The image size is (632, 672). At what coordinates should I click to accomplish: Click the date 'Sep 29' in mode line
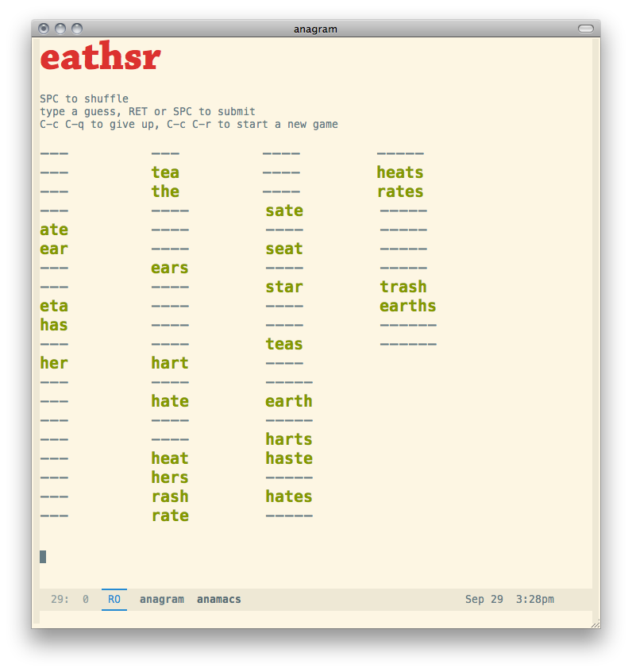(x=484, y=599)
